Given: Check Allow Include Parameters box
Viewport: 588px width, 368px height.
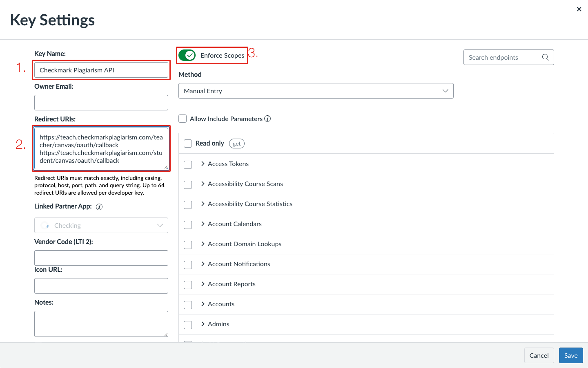Looking at the screenshot, I should click(183, 119).
